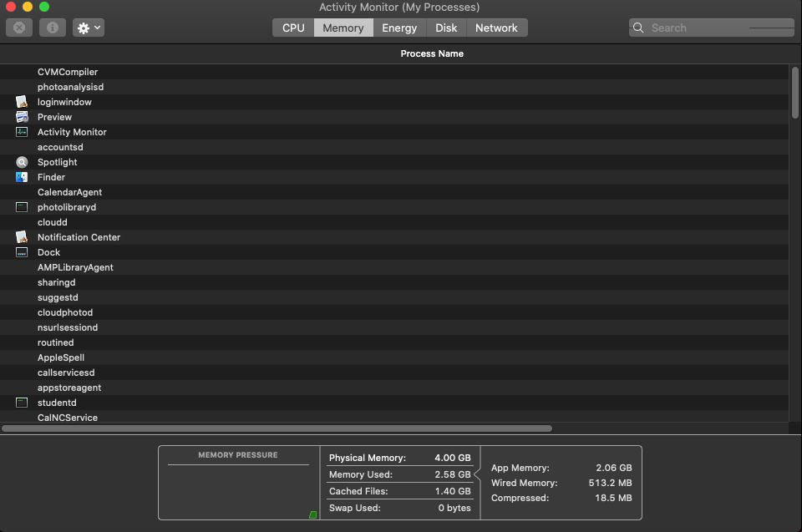Click the Preview app icon
The width and height of the screenshot is (802, 532).
(22, 117)
